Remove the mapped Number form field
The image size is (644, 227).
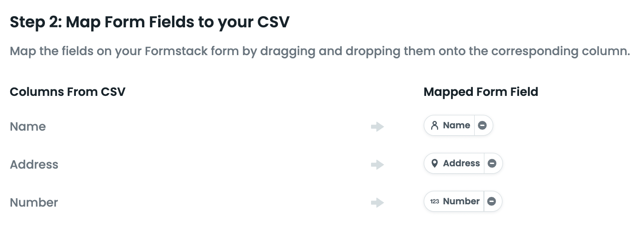[x=492, y=202]
